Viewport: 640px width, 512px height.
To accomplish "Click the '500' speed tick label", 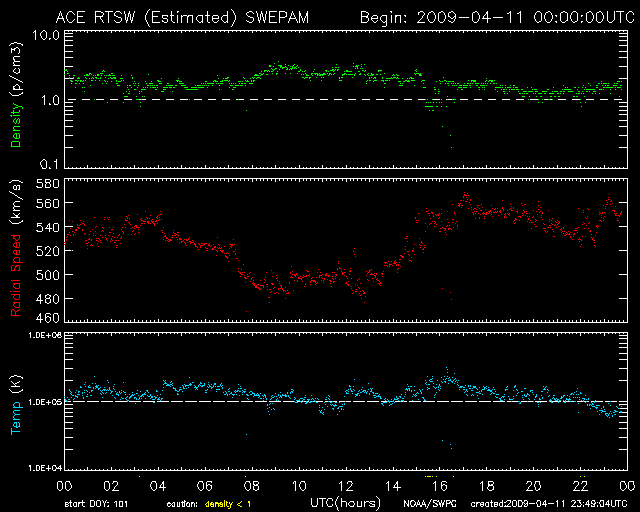I will tap(48, 275).
